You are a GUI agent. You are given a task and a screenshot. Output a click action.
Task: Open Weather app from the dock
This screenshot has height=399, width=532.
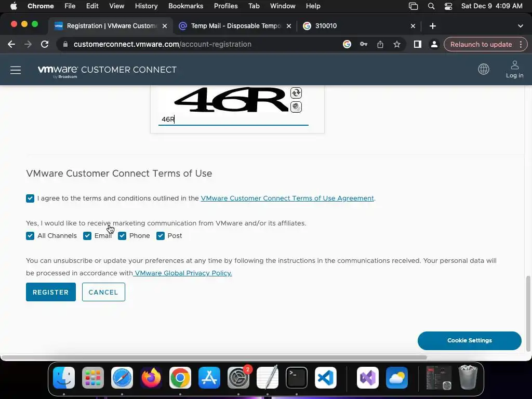click(x=397, y=378)
